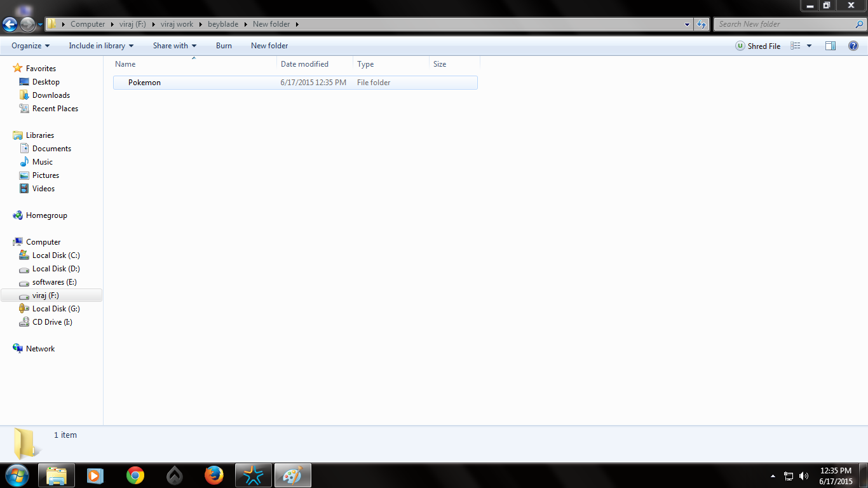Open the Share with dropdown
The image size is (868, 488).
tap(174, 46)
